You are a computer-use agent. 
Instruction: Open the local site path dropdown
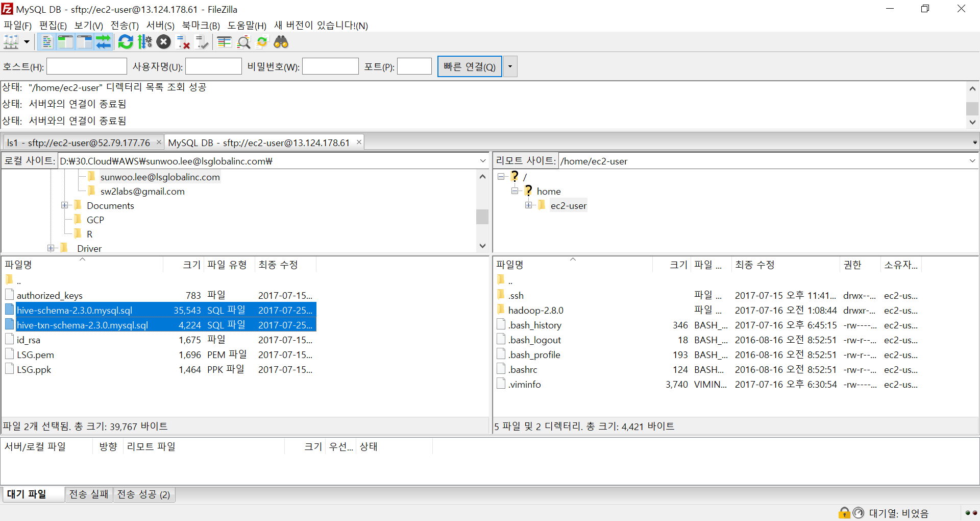pyautogui.click(x=483, y=161)
